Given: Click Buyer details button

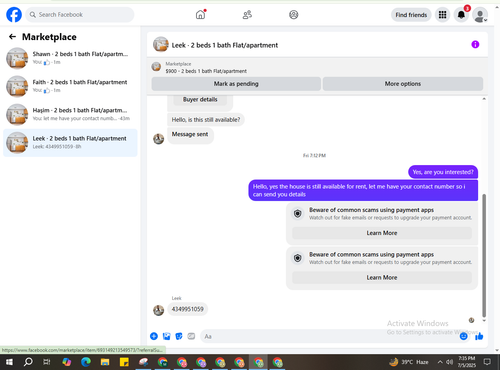Looking at the screenshot, I should point(200,99).
